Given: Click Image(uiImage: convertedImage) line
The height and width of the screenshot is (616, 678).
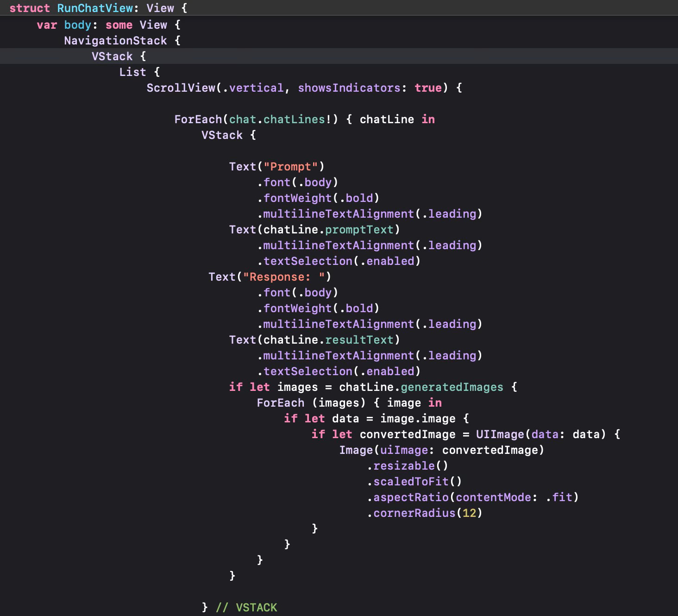Looking at the screenshot, I should [442, 450].
